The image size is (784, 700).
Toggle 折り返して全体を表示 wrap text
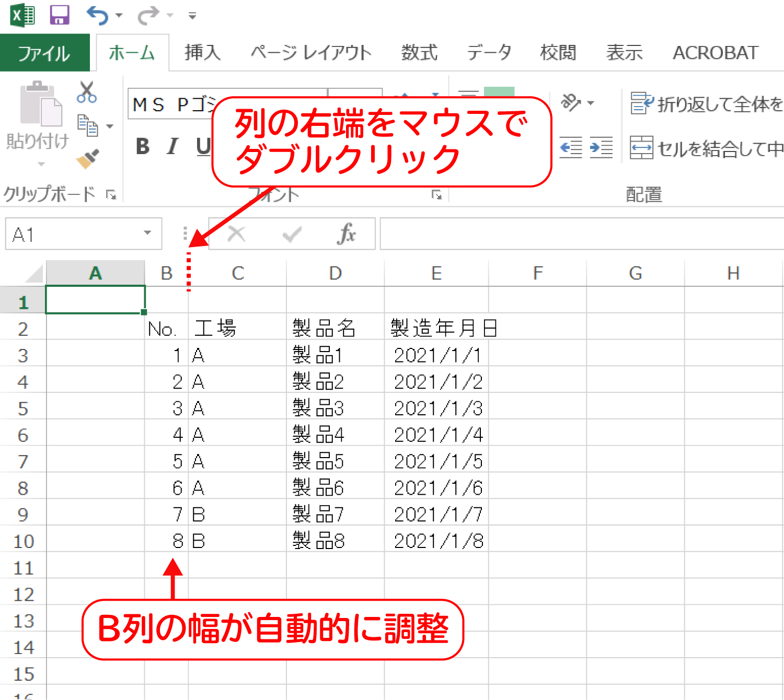click(707, 103)
